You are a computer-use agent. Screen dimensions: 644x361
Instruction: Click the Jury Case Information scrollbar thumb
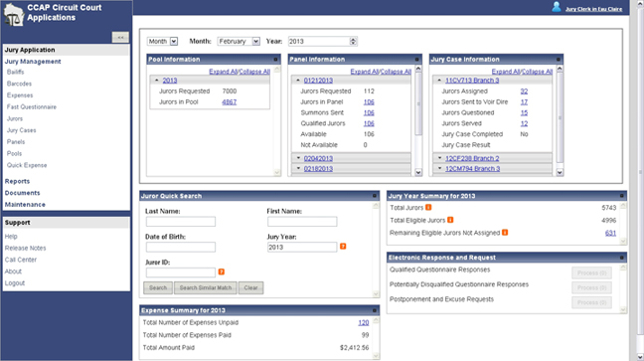(560, 118)
